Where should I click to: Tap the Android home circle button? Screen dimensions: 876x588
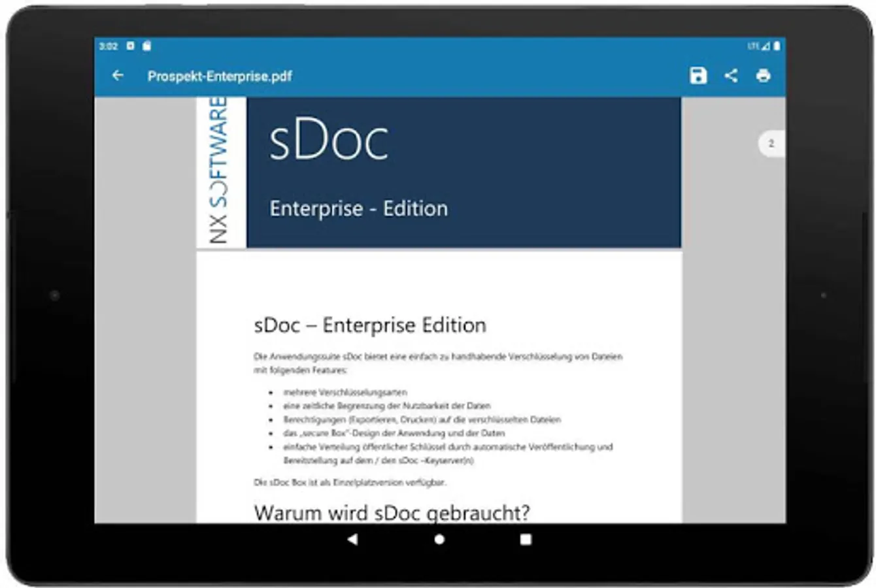pos(439,539)
